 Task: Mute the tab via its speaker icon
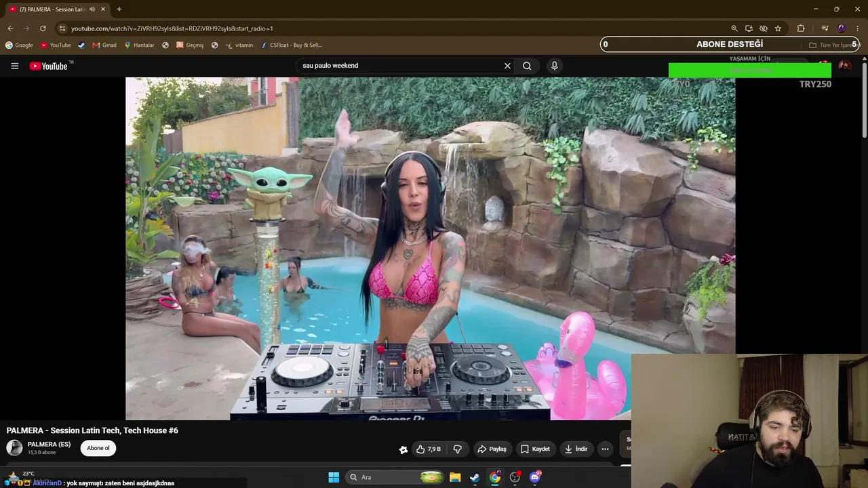tap(92, 9)
